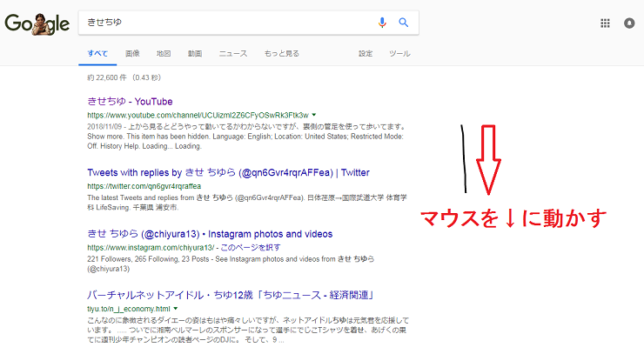Click the 221 Followers snippet text
This screenshot has width=644, height=354.
tap(231, 264)
